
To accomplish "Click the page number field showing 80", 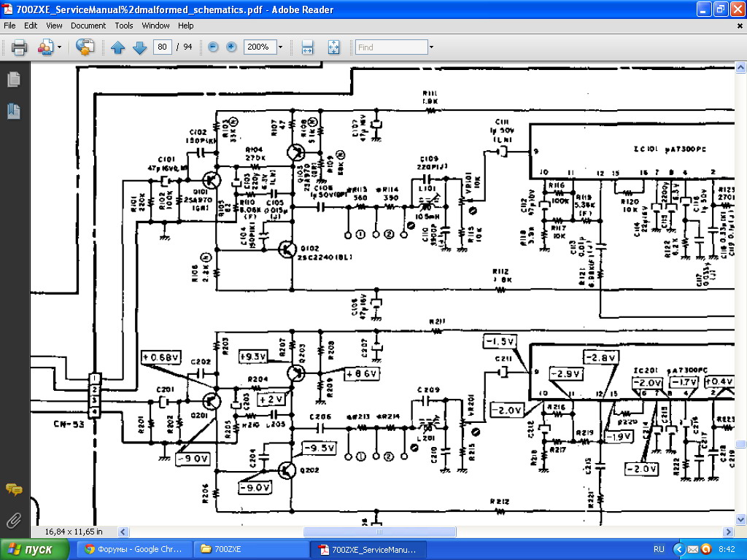I will tap(162, 47).
